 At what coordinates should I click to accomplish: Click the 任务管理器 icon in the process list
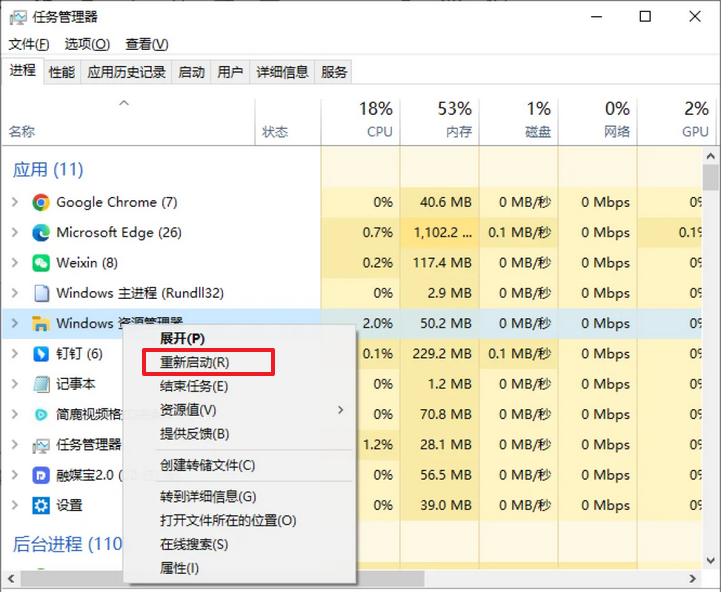point(41,445)
